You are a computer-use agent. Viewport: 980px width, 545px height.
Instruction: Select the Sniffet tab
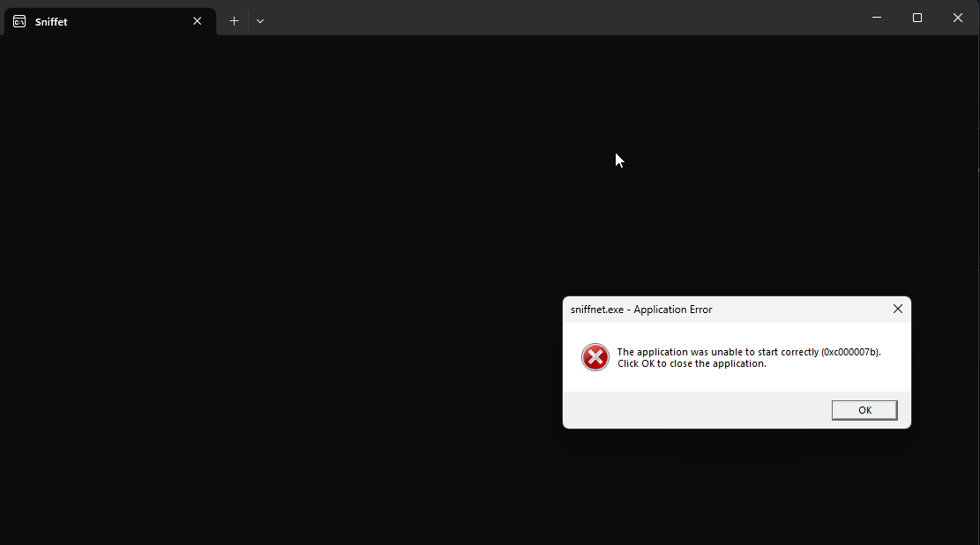click(106, 20)
